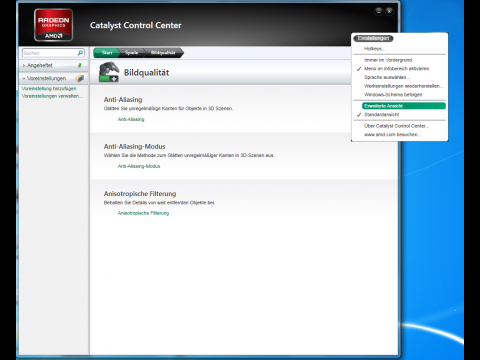Image resolution: width=480 pixels, height=360 pixels.
Task: Click the Einstellungen menu button
Action: point(373,38)
